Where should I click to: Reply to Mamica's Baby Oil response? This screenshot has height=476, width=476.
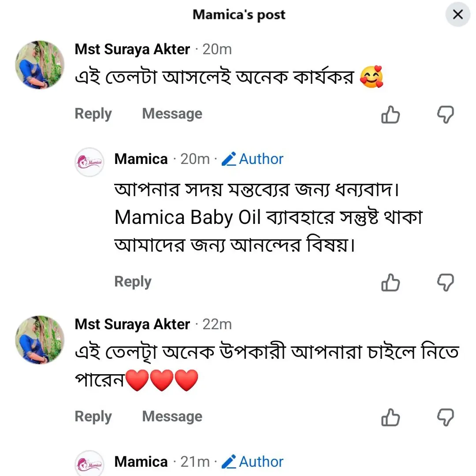click(133, 282)
